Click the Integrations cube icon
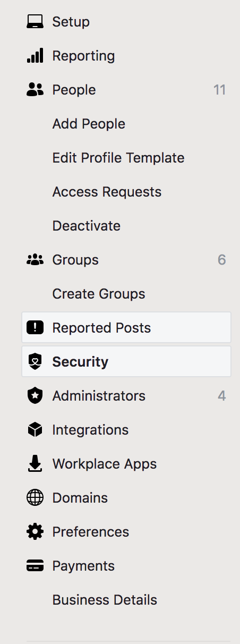 click(x=35, y=430)
